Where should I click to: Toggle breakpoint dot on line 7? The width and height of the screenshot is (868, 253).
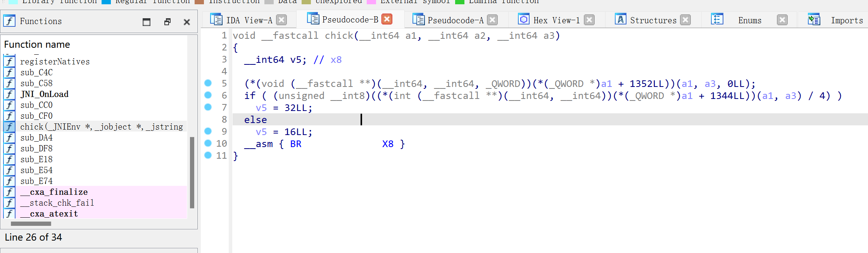208,107
